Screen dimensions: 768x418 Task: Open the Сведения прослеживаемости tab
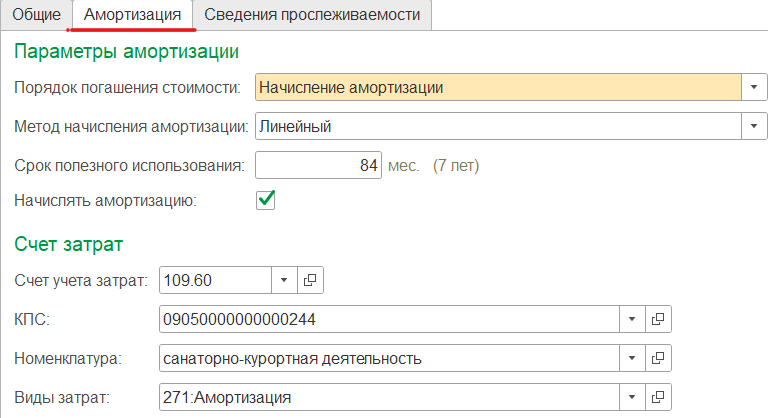click(312, 15)
